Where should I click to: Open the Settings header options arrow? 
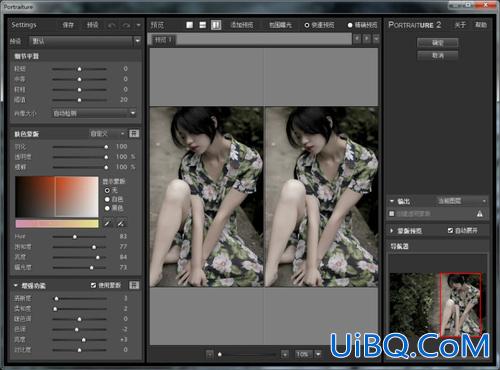(138, 25)
